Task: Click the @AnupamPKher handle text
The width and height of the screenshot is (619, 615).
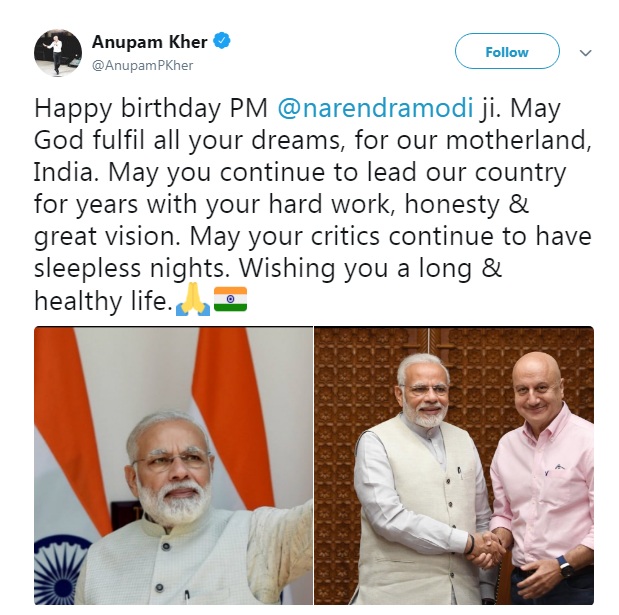Action: (x=143, y=65)
